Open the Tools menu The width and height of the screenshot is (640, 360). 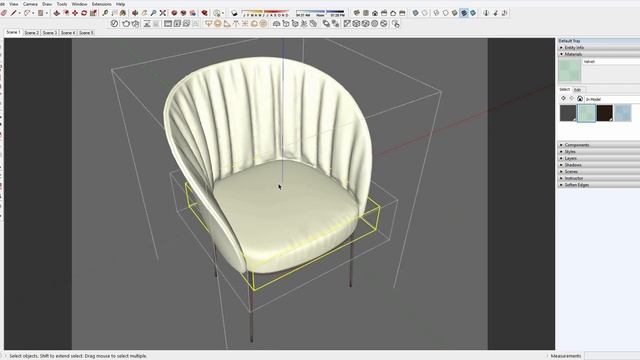[x=62, y=4]
